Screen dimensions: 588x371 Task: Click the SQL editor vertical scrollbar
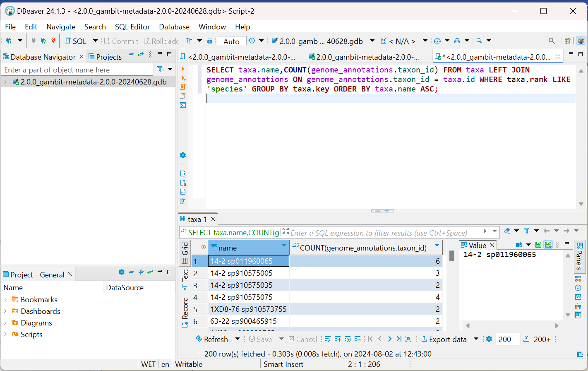[581, 137]
